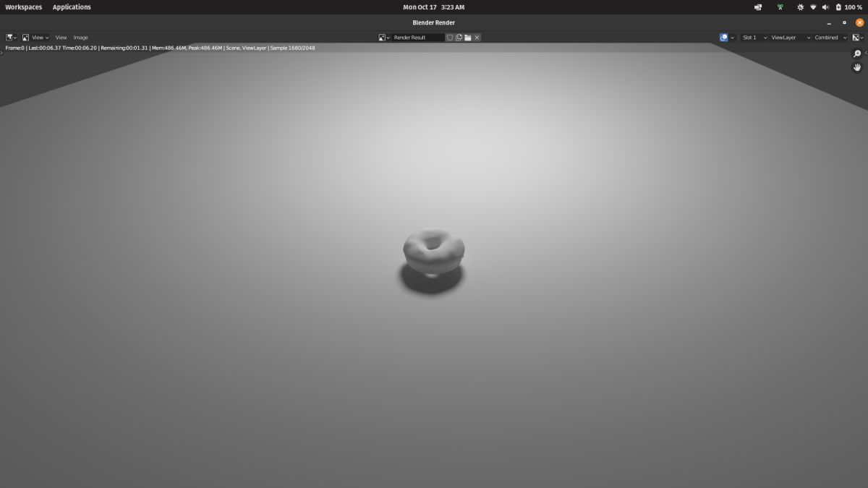Click the 'Scene, ViewLayer' status text
Screen dimensions: 868x488
click(246, 48)
